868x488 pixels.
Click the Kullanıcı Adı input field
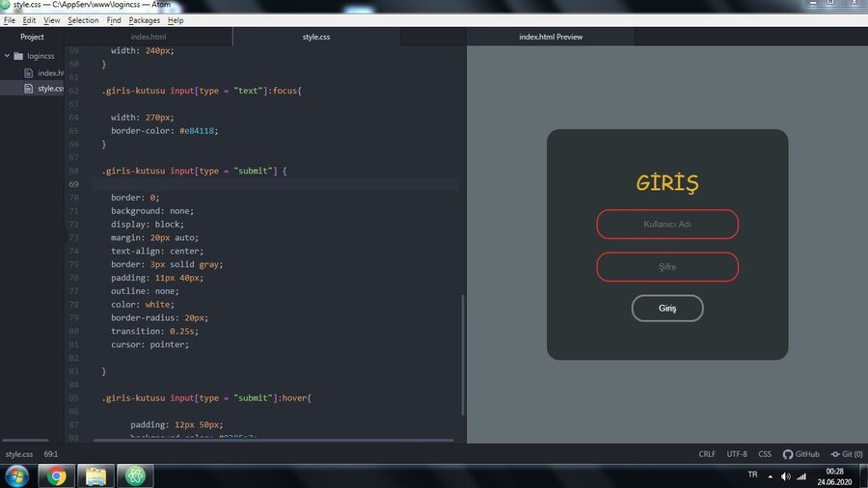point(667,224)
